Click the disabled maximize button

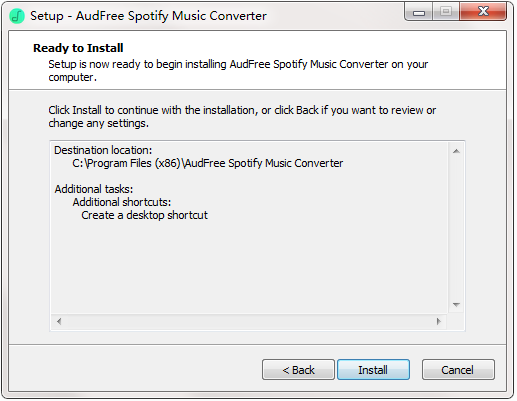pos(446,12)
